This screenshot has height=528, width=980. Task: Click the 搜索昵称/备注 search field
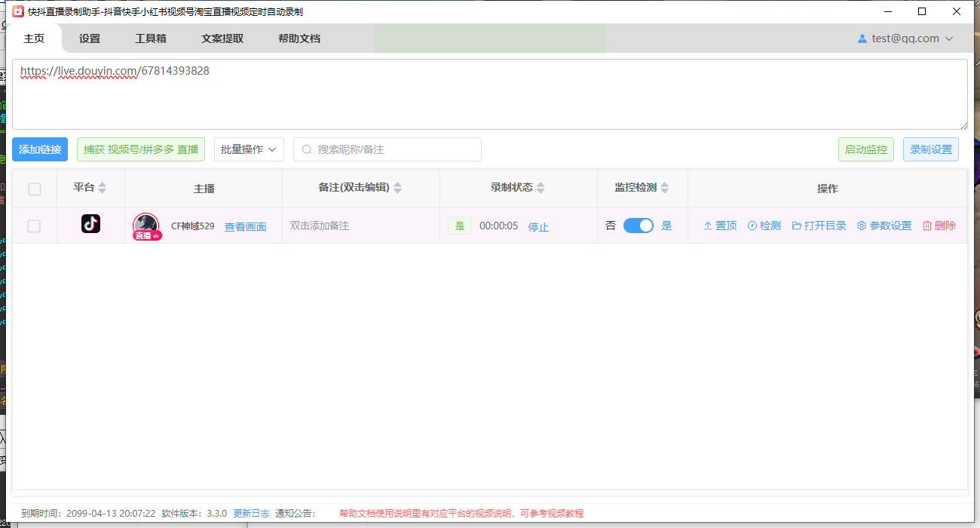point(387,149)
